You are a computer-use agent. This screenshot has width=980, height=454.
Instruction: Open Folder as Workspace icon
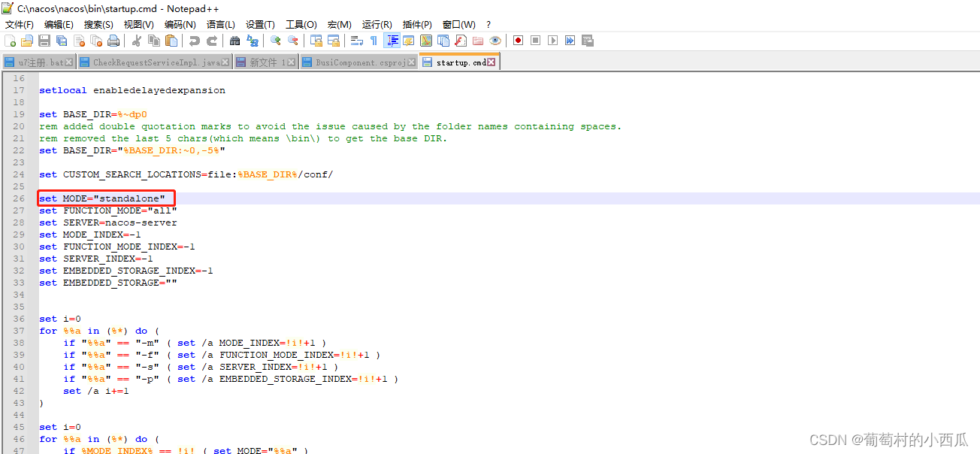tap(478, 41)
